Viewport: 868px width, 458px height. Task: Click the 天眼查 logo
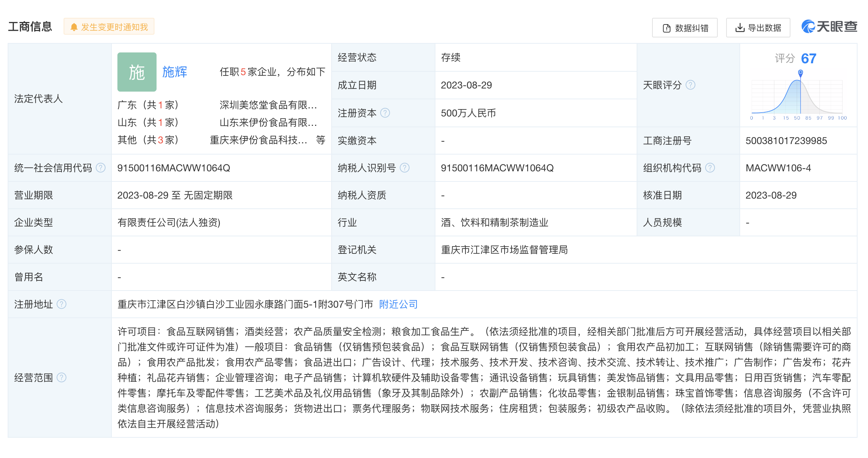[829, 27]
